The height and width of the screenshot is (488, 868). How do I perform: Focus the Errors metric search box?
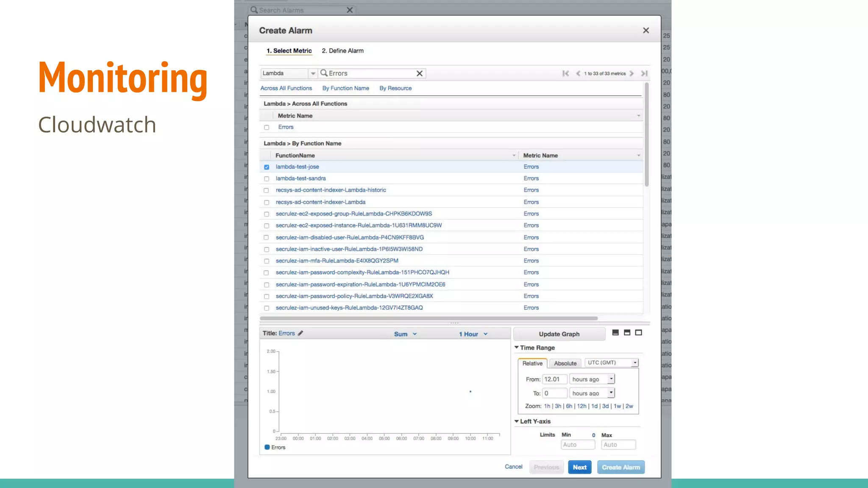pyautogui.click(x=372, y=73)
